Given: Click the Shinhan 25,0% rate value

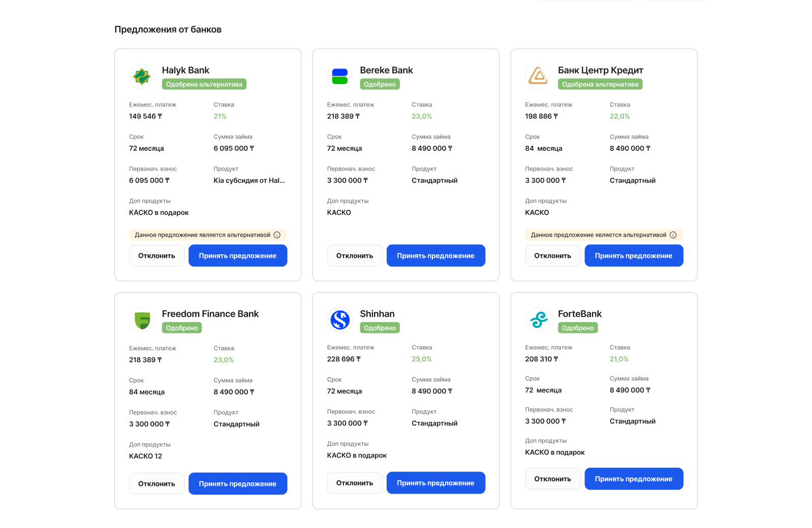Looking at the screenshot, I should point(421,359).
